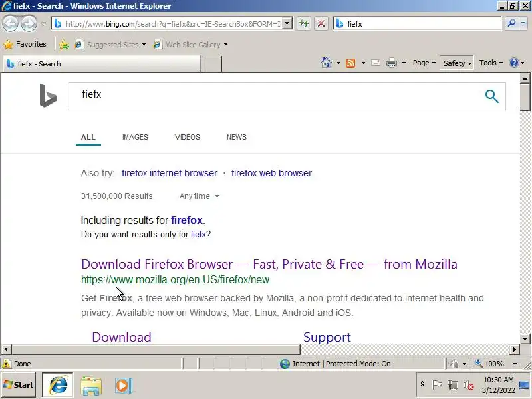Expand the zoom level dropdown arrow
The height and width of the screenshot is (399, 532).
(515, 364)
